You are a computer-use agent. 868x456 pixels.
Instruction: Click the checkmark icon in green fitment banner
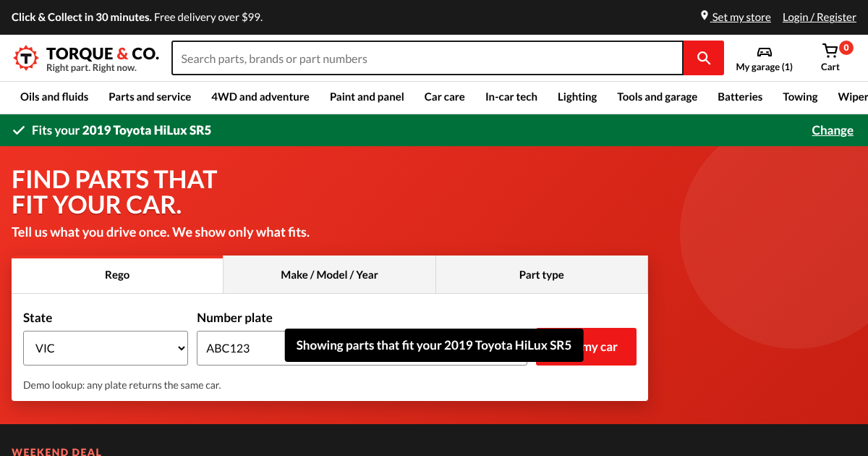(x=19, y=130)
